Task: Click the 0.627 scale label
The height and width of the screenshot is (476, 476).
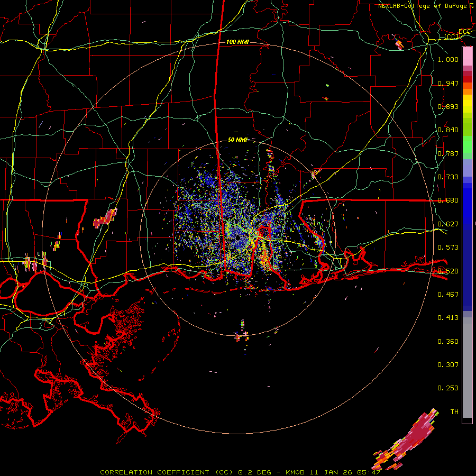Action: (448, 224)
